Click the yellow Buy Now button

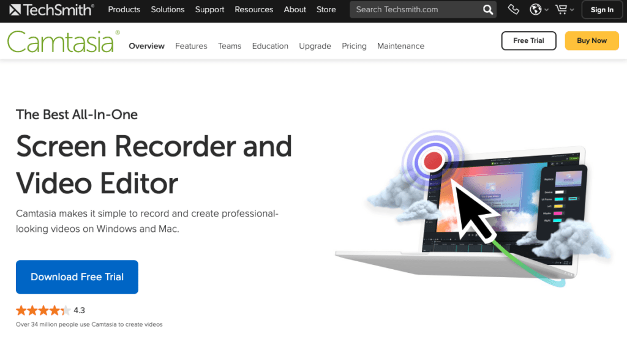point(592,41)
